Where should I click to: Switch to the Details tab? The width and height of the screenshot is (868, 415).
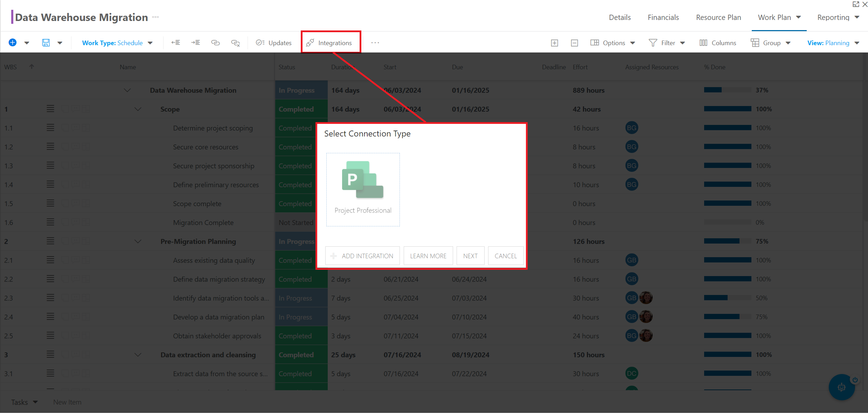point(620,17)
